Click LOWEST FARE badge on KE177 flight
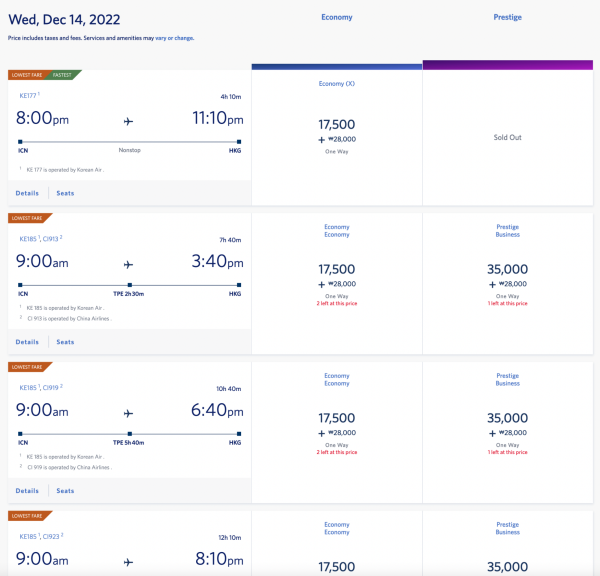This screenshot has width=600, height=576. click(x=26, y=74)
